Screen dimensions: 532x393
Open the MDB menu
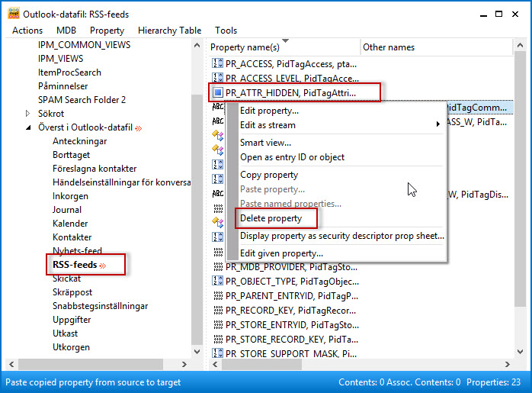point(66,31)
